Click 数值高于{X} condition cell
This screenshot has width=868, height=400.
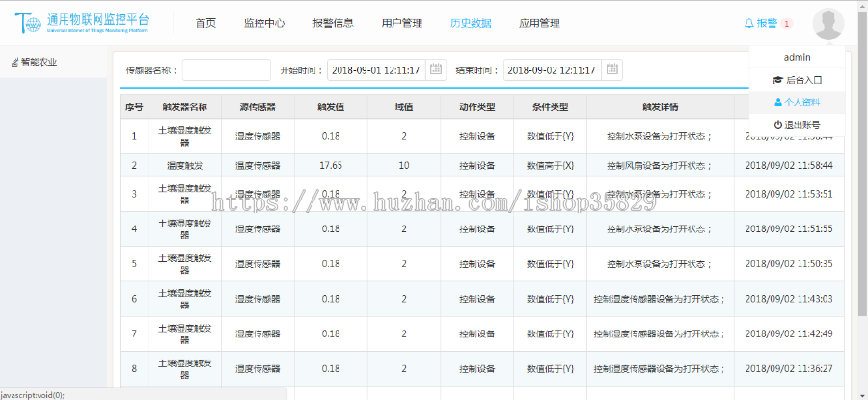coord(551,165)
